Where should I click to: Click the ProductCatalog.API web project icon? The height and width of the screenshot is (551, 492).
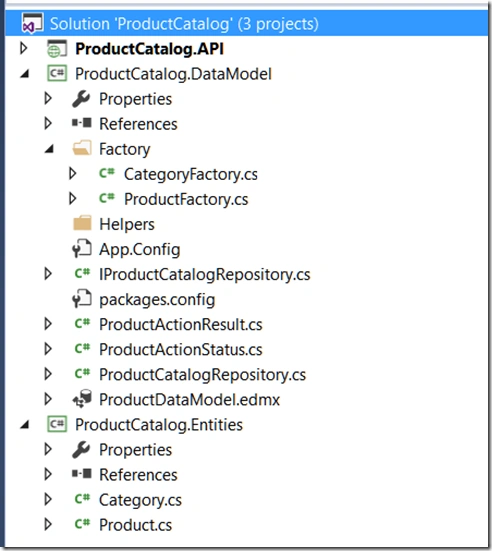(57, 48)
